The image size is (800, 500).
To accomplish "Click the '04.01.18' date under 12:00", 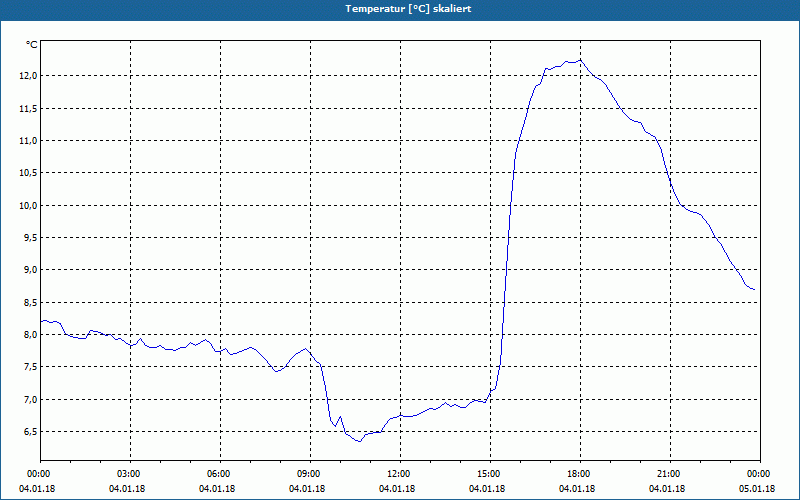I will coord(397,489).
